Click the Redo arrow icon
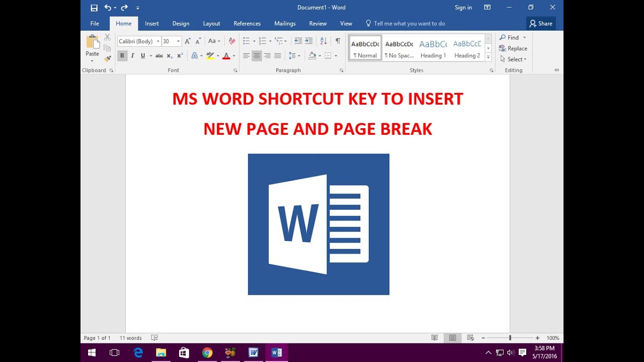 124,8
